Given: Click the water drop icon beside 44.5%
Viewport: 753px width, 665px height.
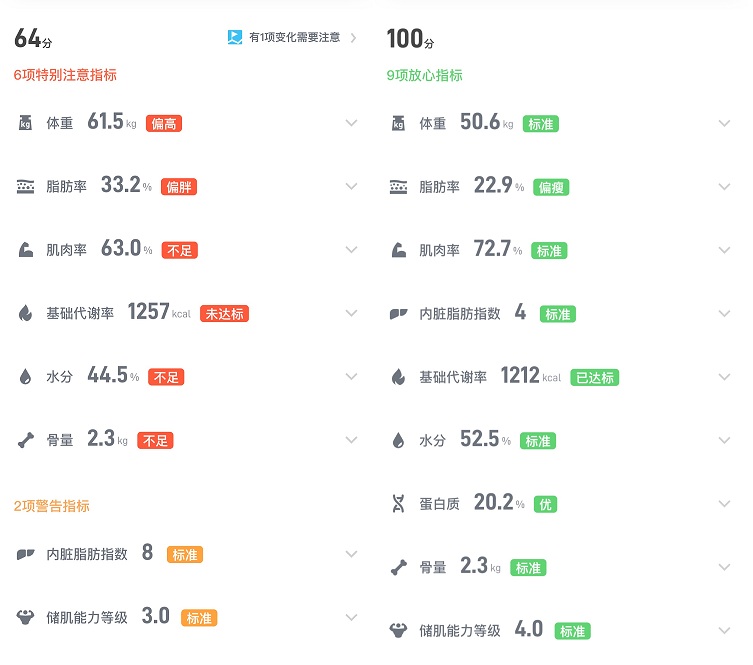Looking at the screenshot, I should click(26, 377).
